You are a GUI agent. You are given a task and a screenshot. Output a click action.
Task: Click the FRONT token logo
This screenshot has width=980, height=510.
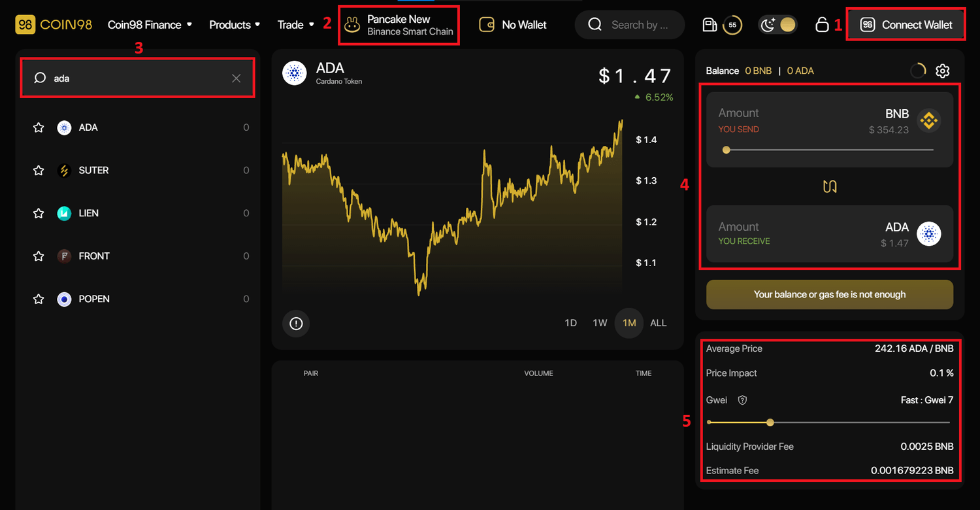(x=64, y=256)
